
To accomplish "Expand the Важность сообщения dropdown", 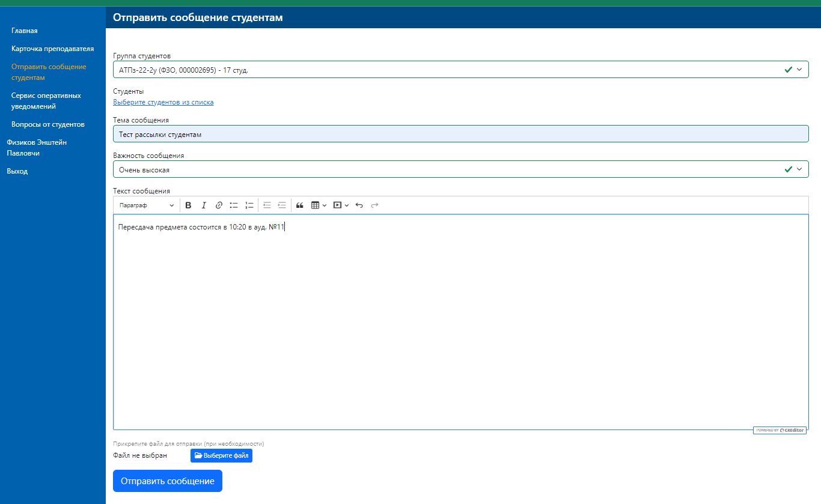I will point(460,169).
